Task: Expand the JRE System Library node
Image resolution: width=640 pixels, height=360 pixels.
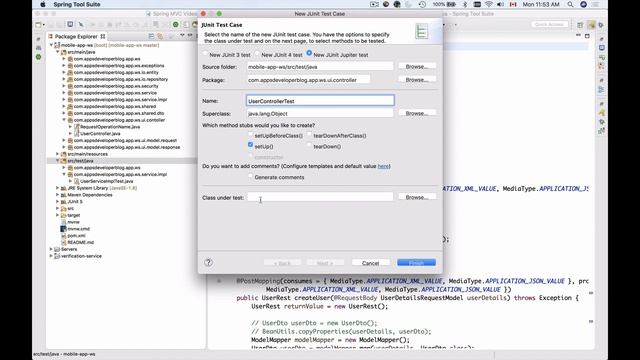Action: [x=58, y=188]
